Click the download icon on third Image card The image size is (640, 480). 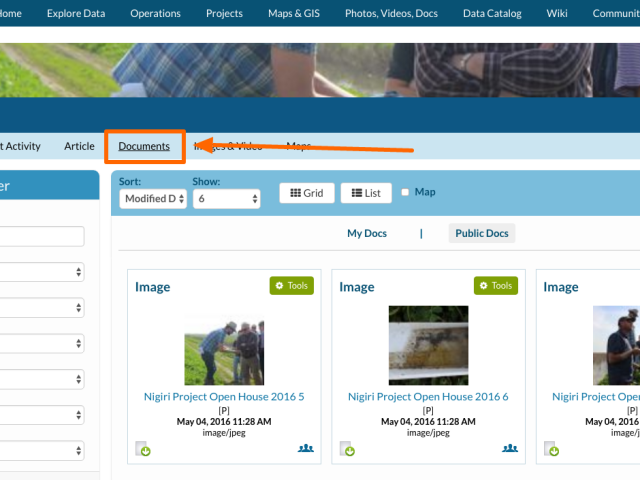551,448
